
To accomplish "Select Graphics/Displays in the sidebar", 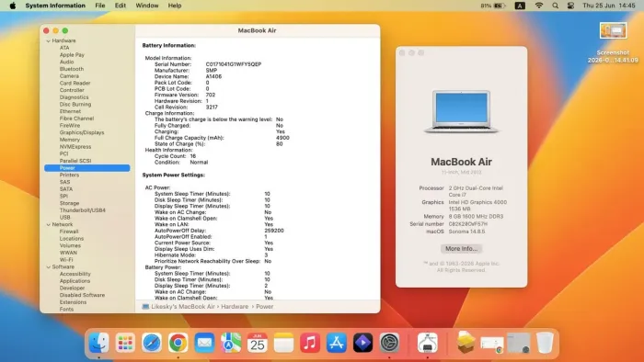I will (x=82, y=133).
